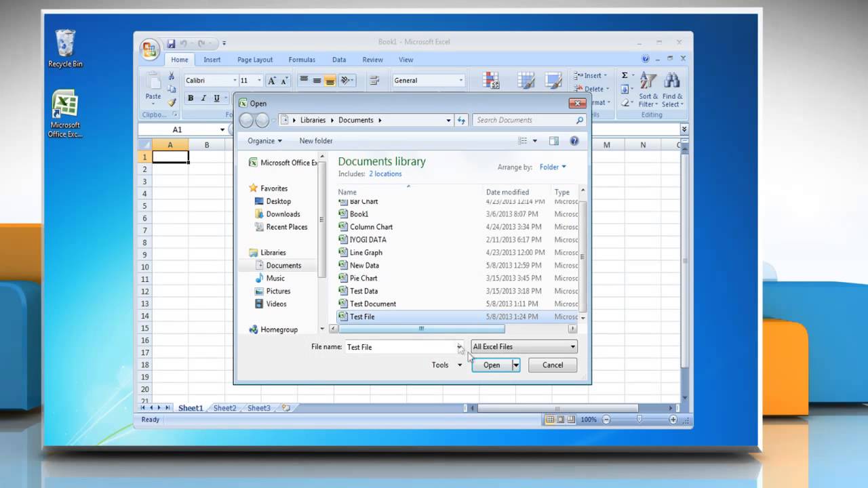Insert new worksheet tab icon
Viewport: 868px width, 488px height.
point(285,408)
